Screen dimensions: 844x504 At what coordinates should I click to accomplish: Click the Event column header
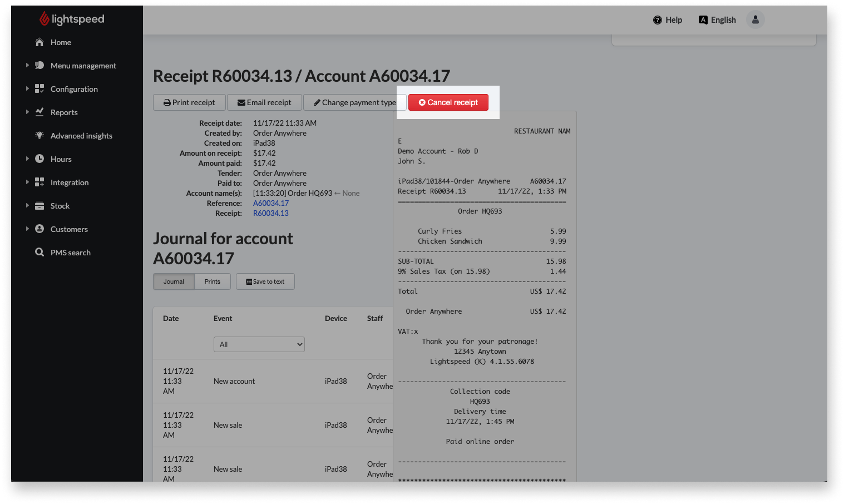click(223, 318)
